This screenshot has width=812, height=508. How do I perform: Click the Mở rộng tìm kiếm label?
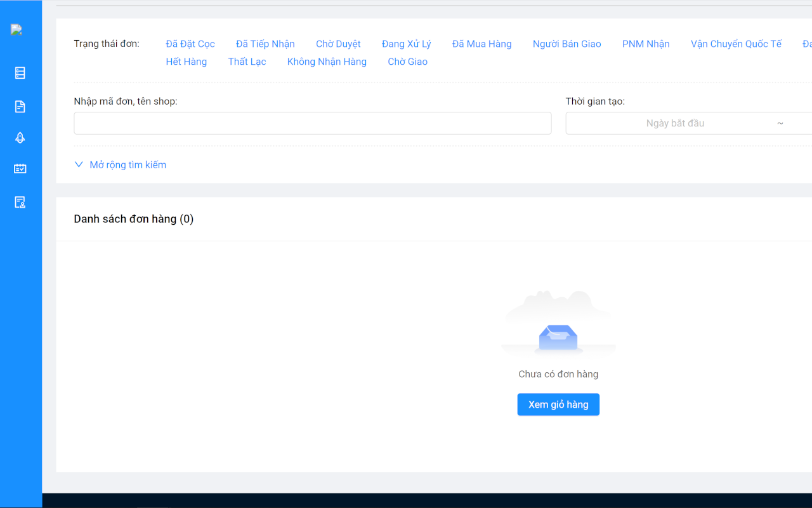pos(128,164)
